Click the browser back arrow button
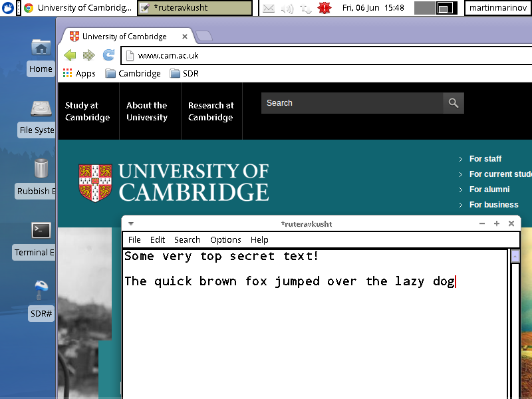Image resolution: width=532 pixels, height=399 pixels. [x=70, y=55]
